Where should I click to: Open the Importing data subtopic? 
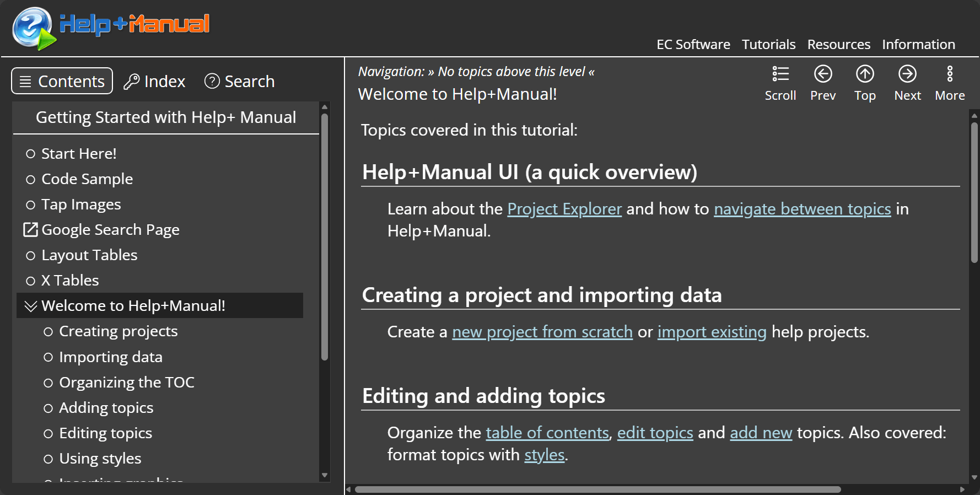point(111,357)
